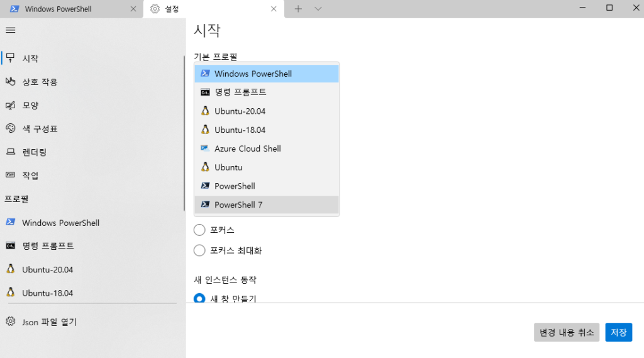This screenshot has width=644, height=358.
Task: Click the sidebar 명령 프롬프트 cmd icon
Action: point(11,246)
